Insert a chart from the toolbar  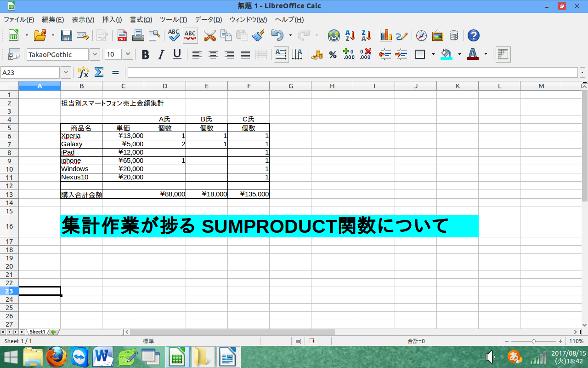click(386, 35)
